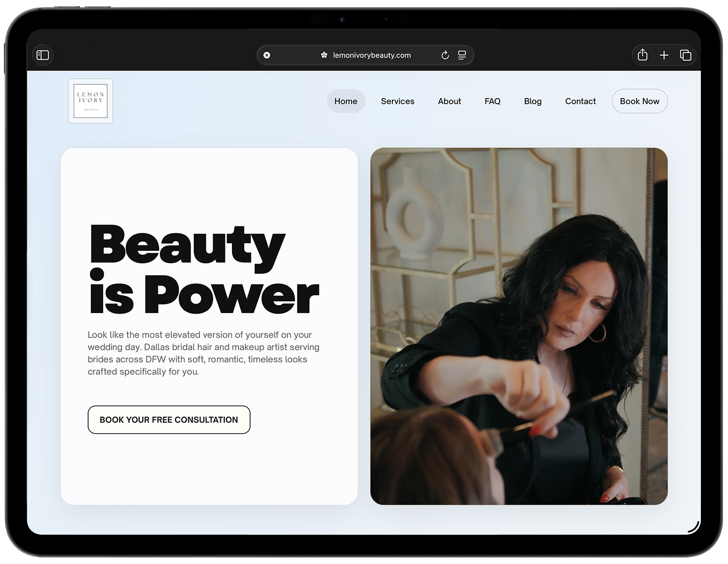Open the Blog page

(533, 101)
